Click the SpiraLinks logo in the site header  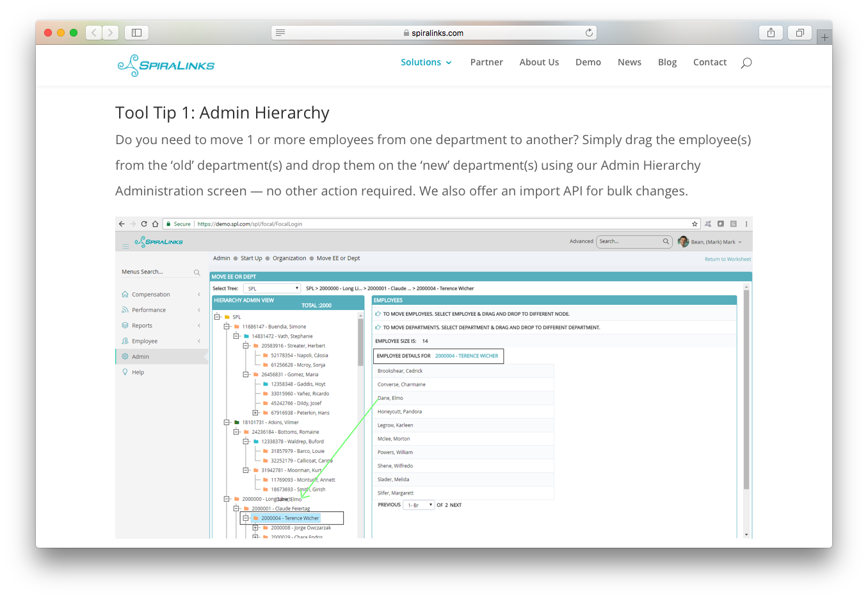166,65
